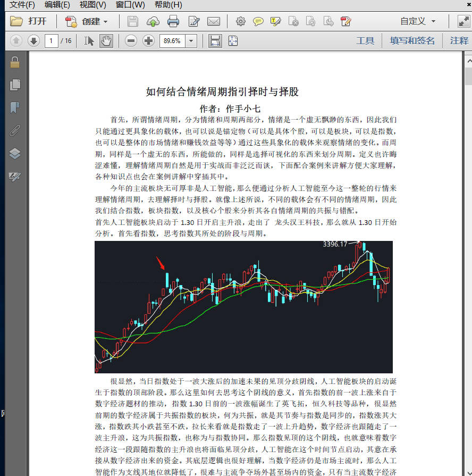Zoom out with minus button
The height and width of the screenshot is (476, 472).
pos(131,40)
